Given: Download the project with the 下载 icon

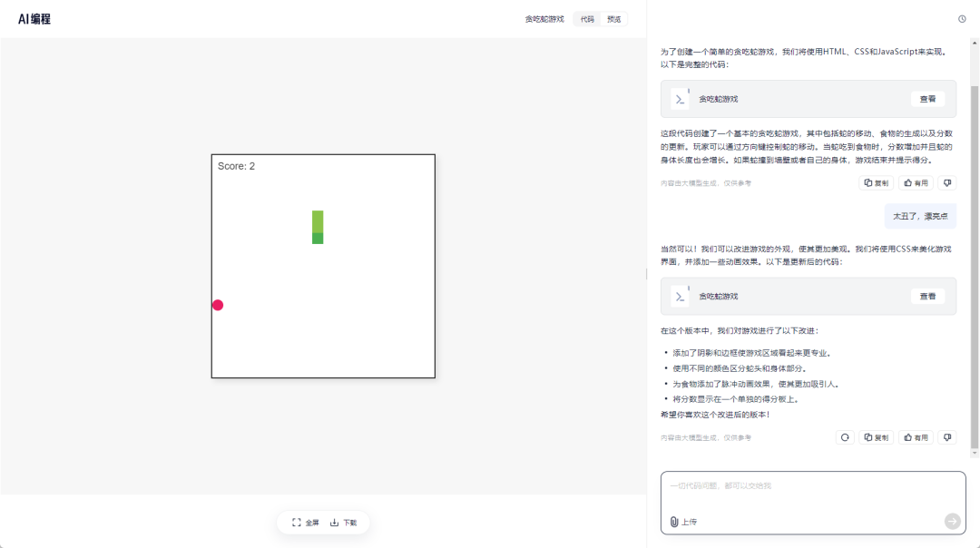Looking at the screenshot, I should click(x=334, y=523).
